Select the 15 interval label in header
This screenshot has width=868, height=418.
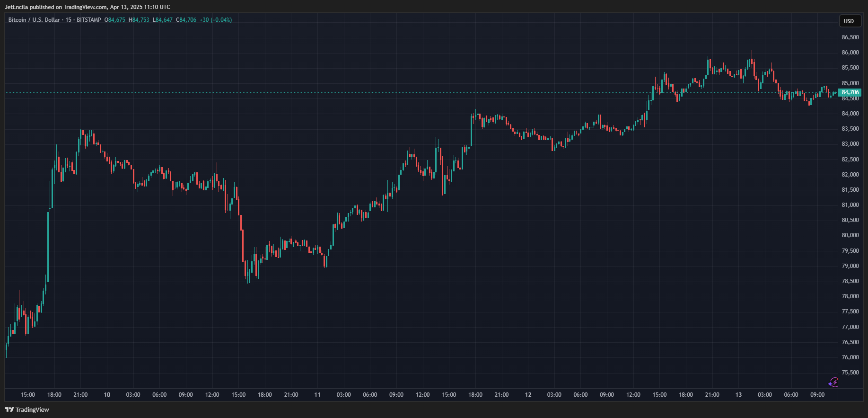69,20
